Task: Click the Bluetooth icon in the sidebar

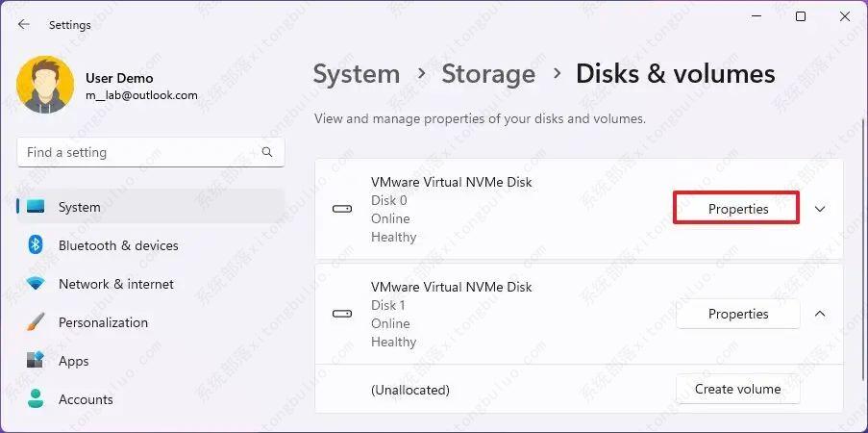Action: [x=37, y=245]
